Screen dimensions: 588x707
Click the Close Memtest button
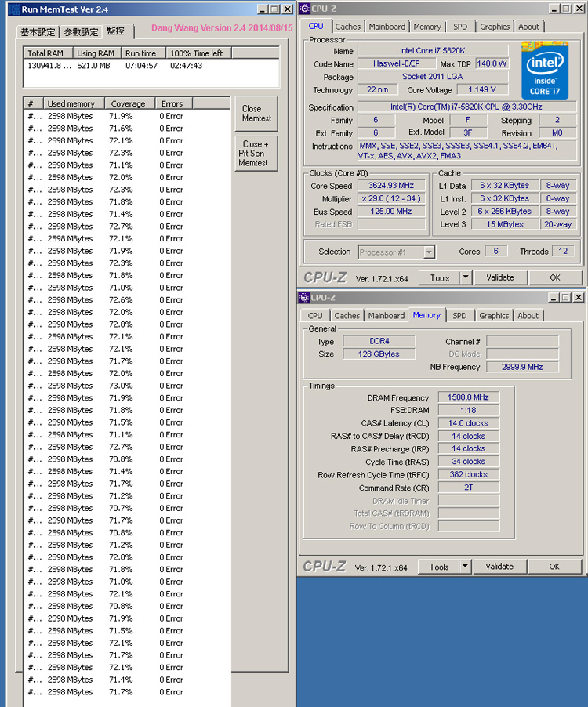(x=256, y=114)
